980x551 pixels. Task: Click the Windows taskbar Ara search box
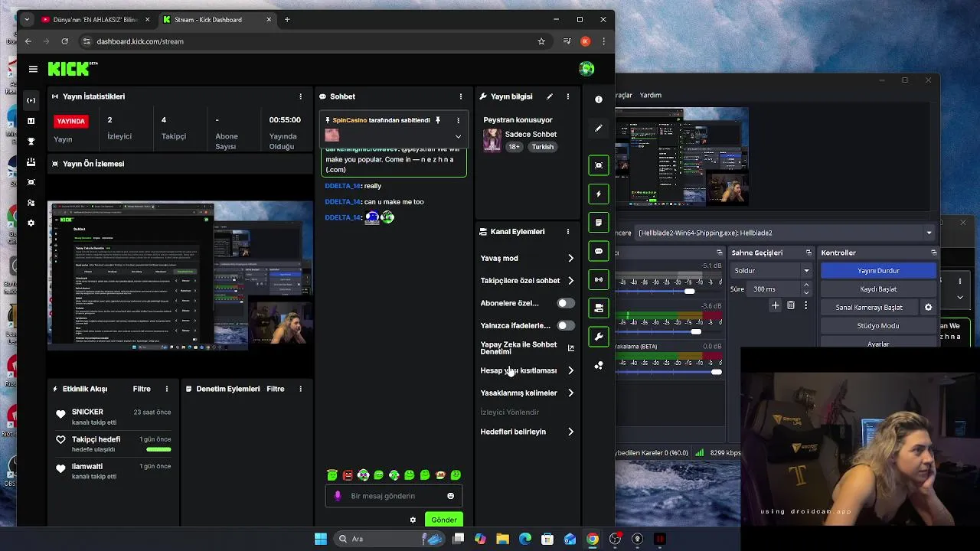click(390, 539)
